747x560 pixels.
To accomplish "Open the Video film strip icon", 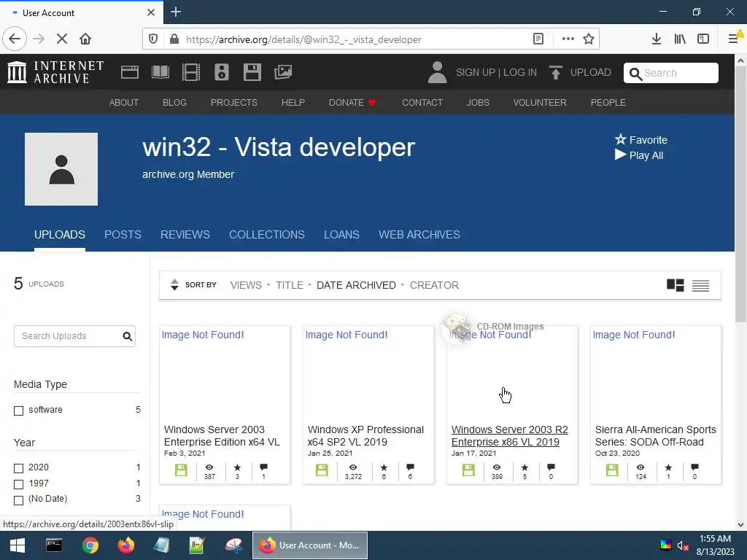I will click(191, 72).
